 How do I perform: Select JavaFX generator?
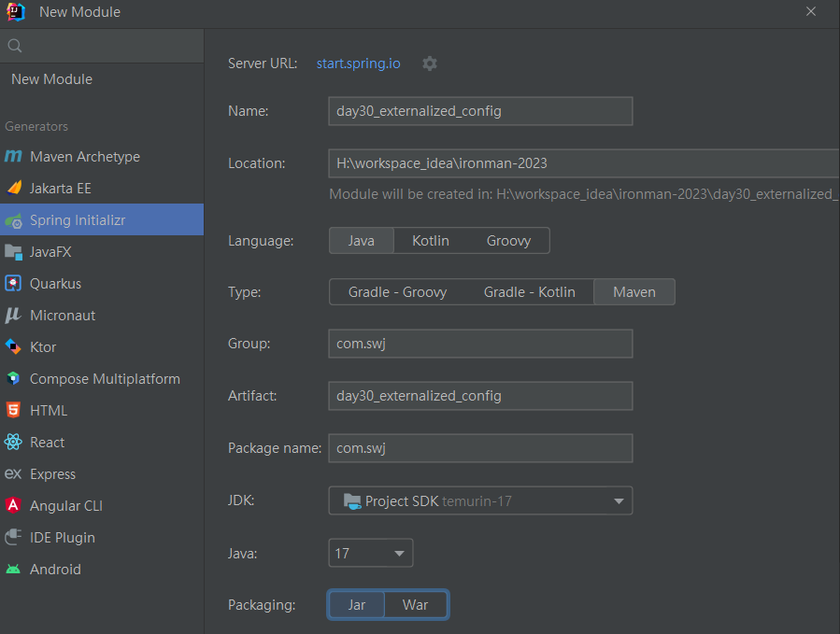[102, 252]
